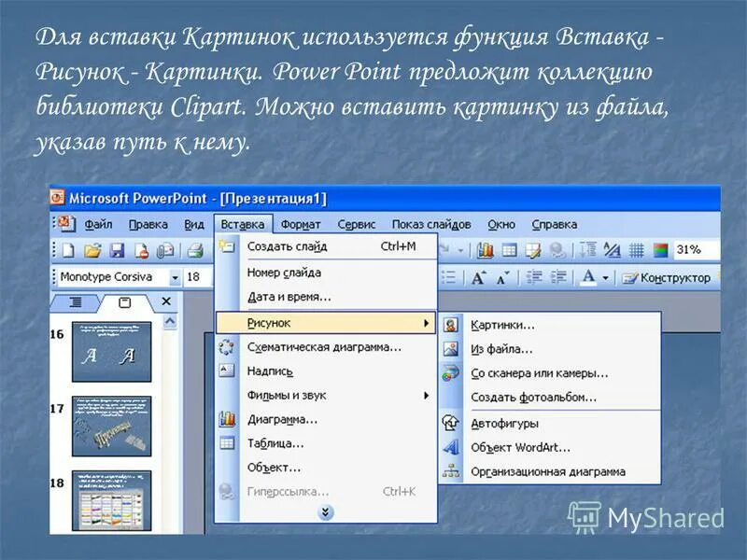
Task: Click the Insert Table toolbar icon
Action: tap(509, 249)
